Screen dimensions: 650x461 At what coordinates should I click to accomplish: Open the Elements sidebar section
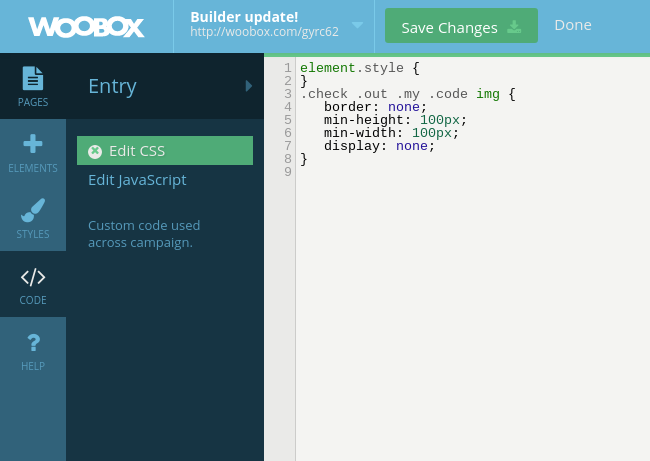[x=33, y=153]
